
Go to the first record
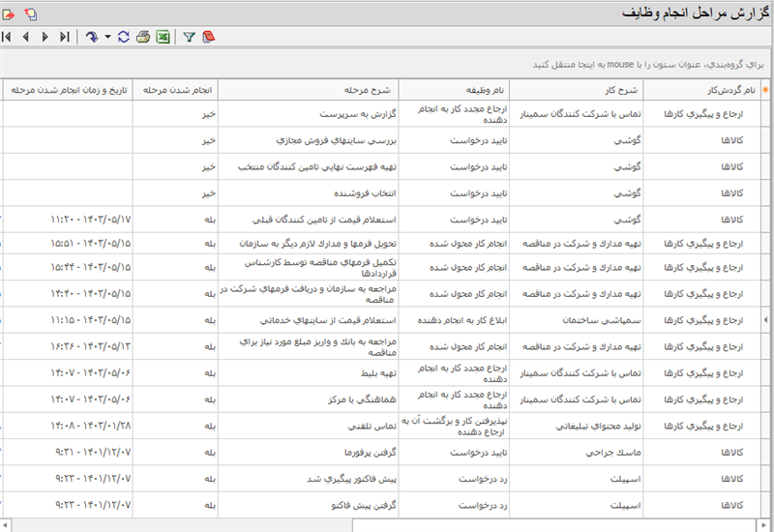point(8,37)
